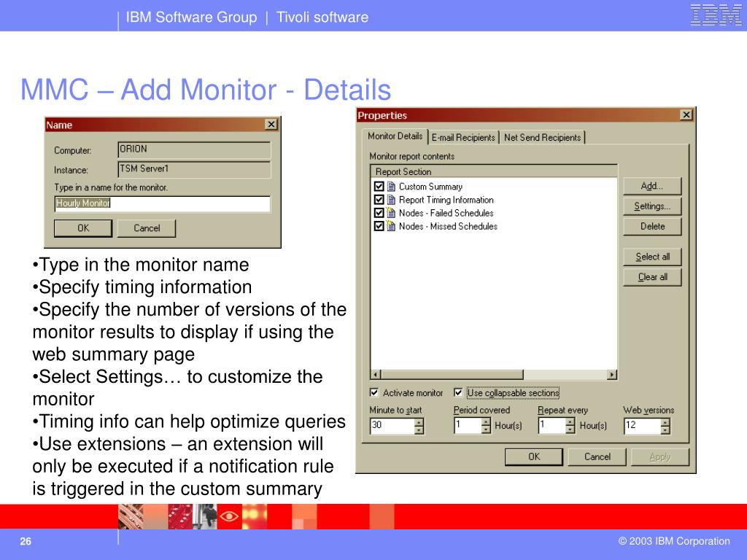This screenshot has height=560, width=747.
Task: Decrease the Web versions count
Action: point(665,430)
